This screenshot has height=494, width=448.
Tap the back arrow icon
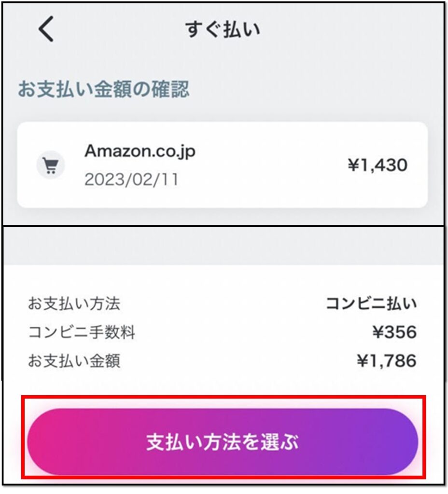tap(46, 29)
